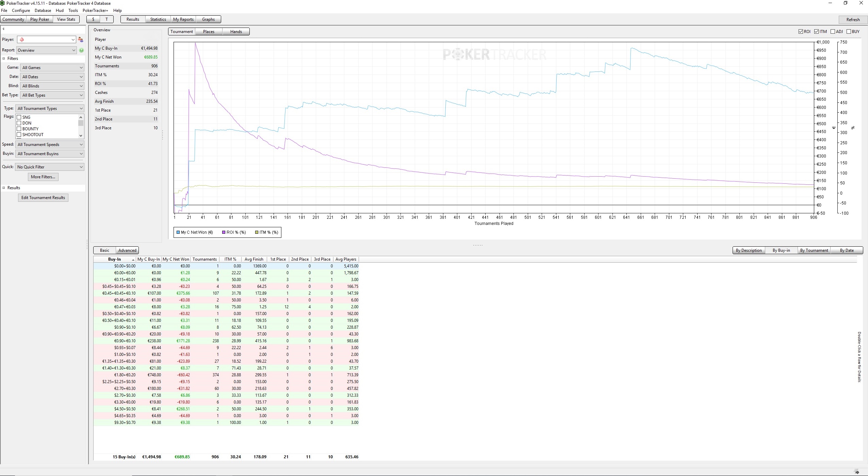
Task: Switch to the Places graph tab
Action: coord(209,32)
